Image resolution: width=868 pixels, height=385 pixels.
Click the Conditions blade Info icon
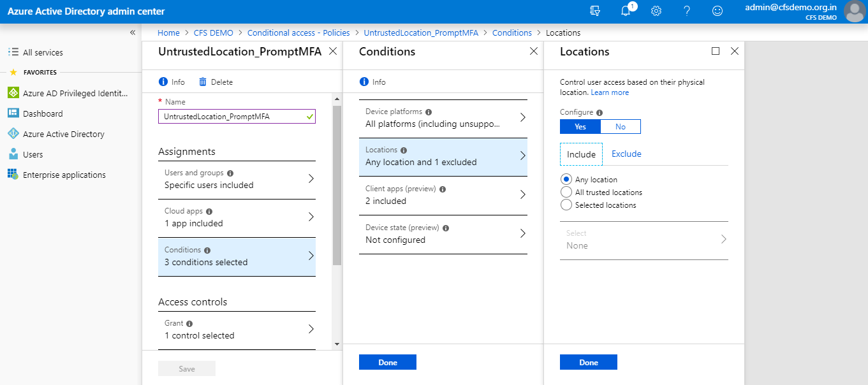(x=364, y=82)
